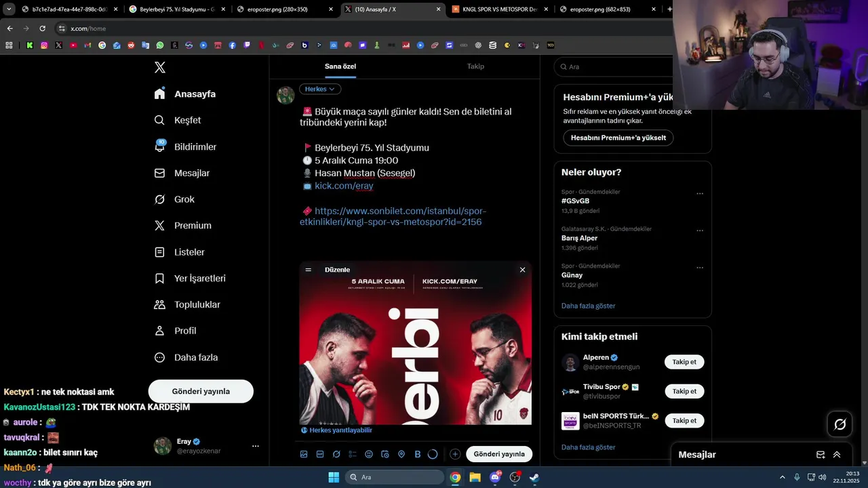Open the Twitch bookmark

247,45
